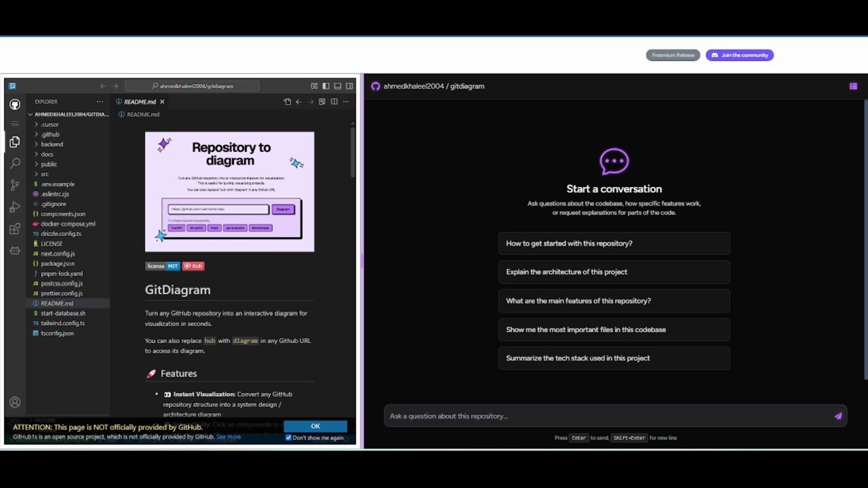Toggle the Primary Side Bar layout button
The width and height of the screenshot is (868, 488).
click(x=326, y=86)
